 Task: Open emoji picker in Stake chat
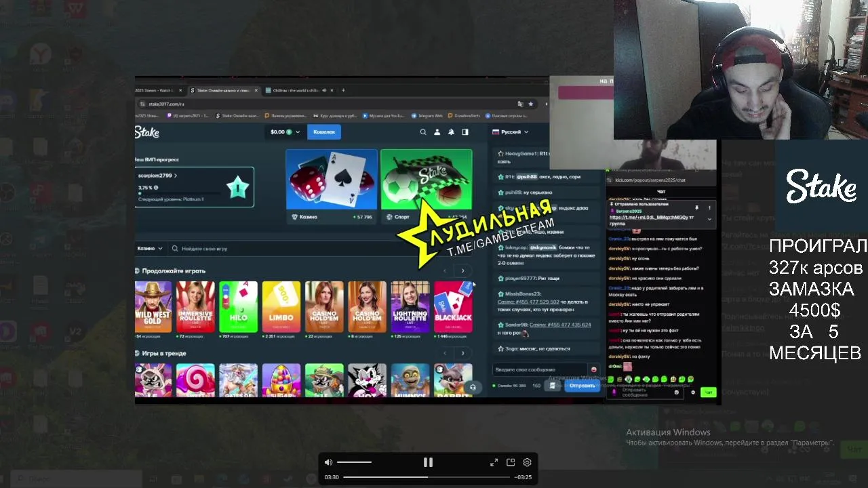tap(594, 369)
